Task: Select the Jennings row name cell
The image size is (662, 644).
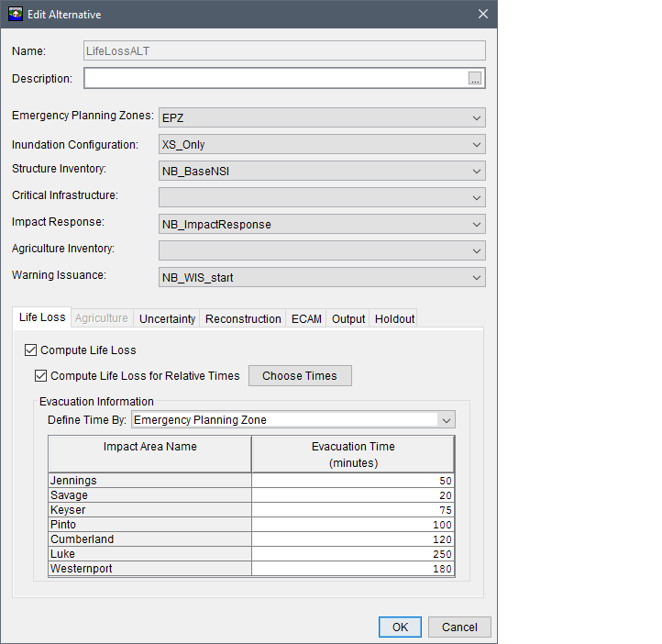Action: click(150, 481)
